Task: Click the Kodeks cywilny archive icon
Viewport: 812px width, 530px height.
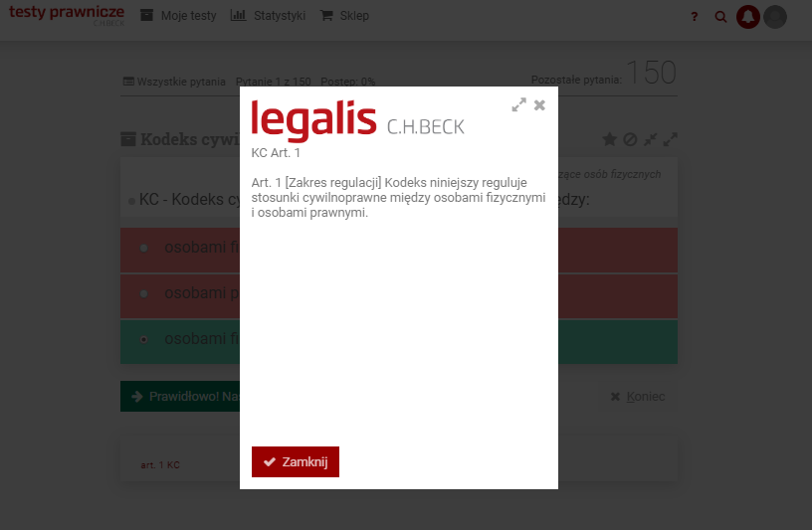Action: point(128,139)
